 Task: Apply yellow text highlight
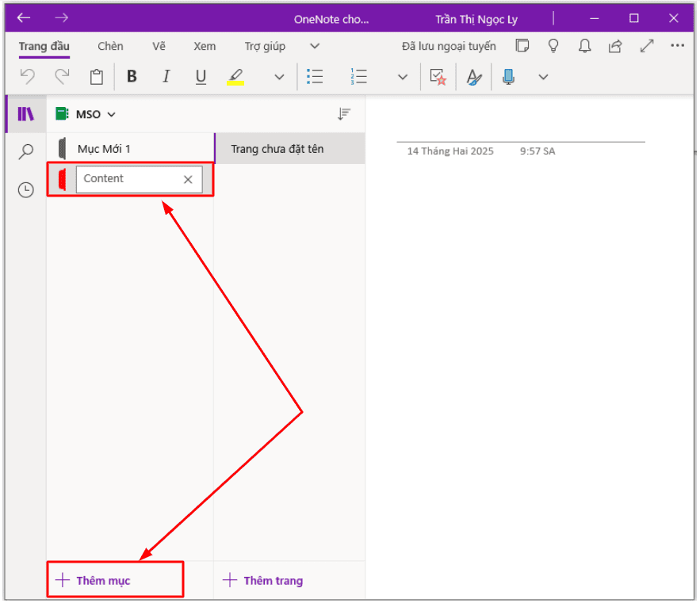pos(235,77)
